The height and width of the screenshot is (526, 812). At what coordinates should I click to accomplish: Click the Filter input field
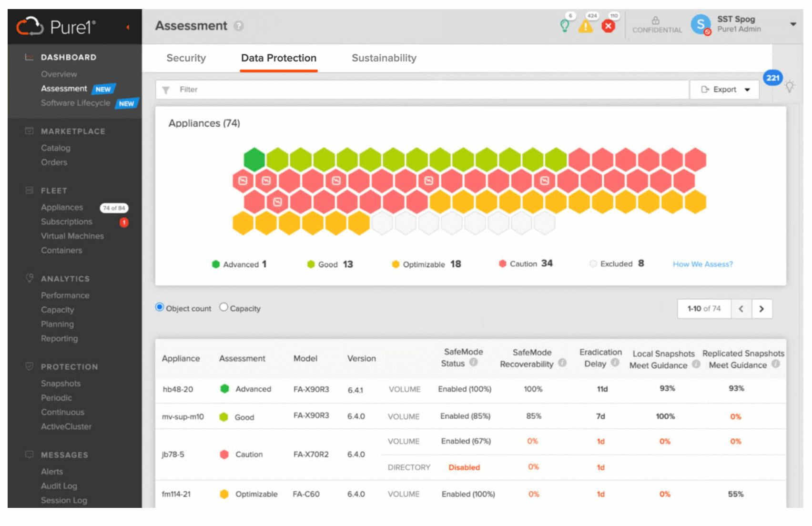(x=422, y=90)
